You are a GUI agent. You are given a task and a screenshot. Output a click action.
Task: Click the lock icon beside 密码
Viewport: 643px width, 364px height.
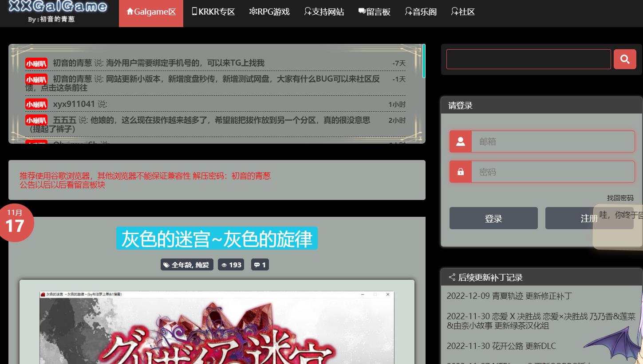click(x=461, y=172)
